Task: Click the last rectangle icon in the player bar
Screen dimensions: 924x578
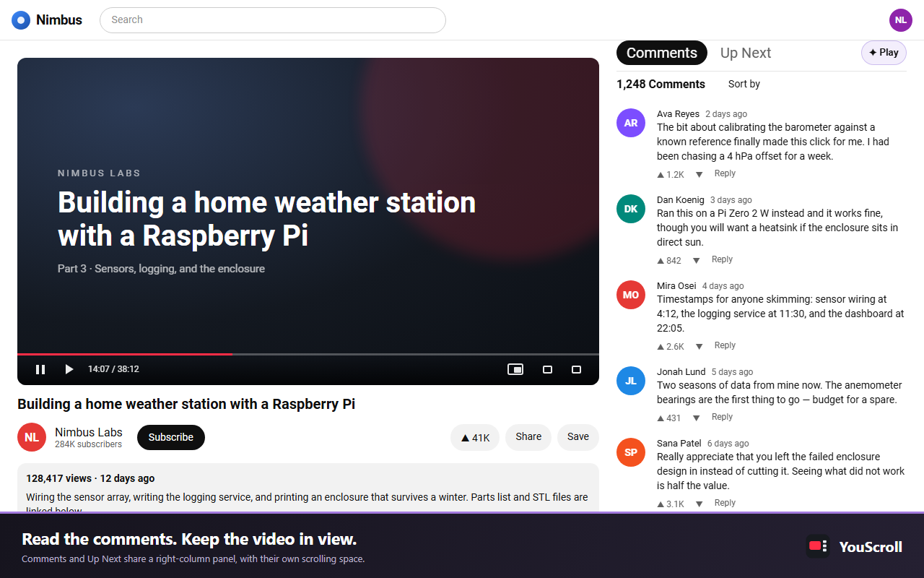Action: [576, 369]
